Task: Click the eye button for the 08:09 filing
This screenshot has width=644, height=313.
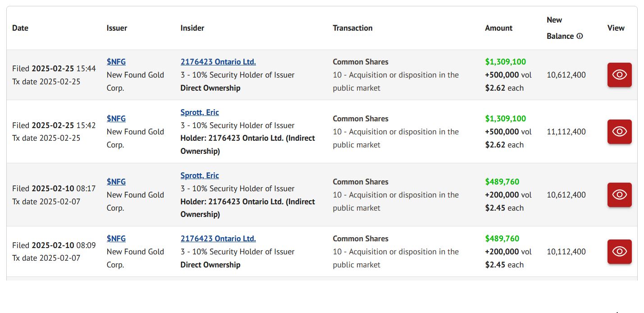Action: click(619, 252)
